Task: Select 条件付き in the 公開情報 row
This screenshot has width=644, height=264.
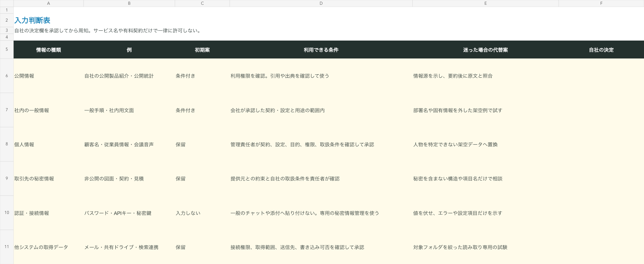Action: coord(202,76)
